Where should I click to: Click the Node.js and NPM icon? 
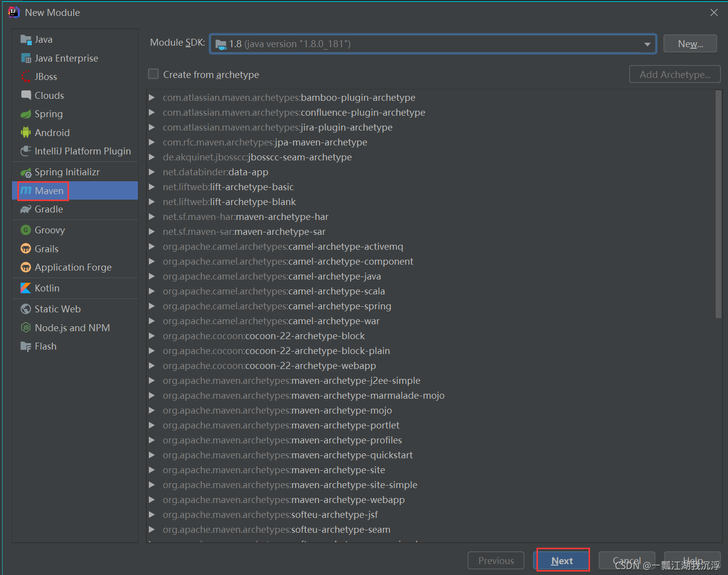26,328
